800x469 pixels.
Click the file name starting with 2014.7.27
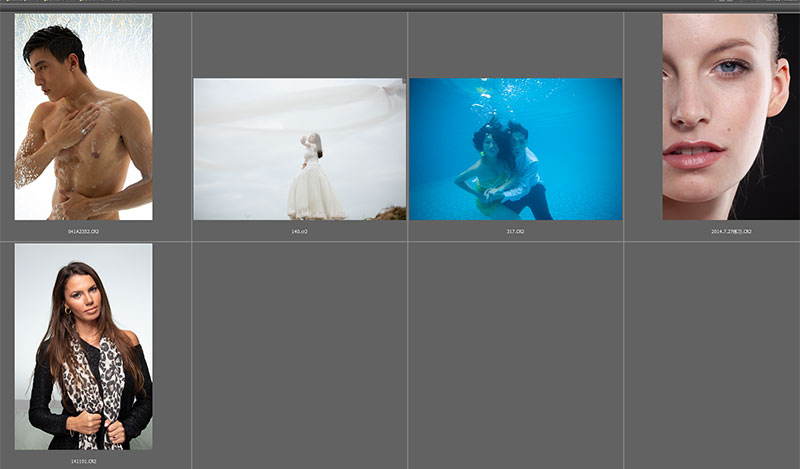point(731,232)
